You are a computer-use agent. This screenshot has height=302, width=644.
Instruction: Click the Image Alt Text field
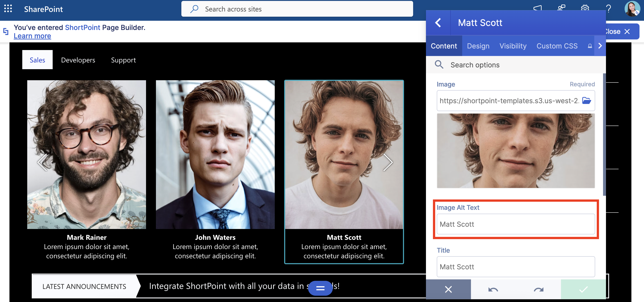coord(516,224)
